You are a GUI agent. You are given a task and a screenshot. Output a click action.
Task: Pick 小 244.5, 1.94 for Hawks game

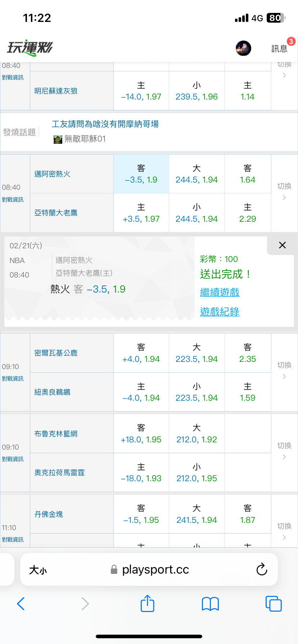pyautogui.click(x=197, y=213)
